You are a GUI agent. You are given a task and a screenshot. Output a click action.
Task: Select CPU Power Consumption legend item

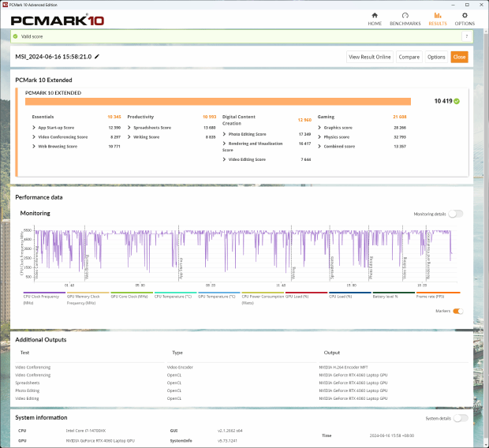263,298
